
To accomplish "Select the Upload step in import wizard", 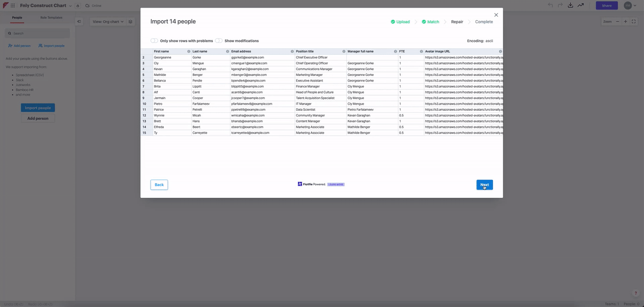I will [400, 22].
